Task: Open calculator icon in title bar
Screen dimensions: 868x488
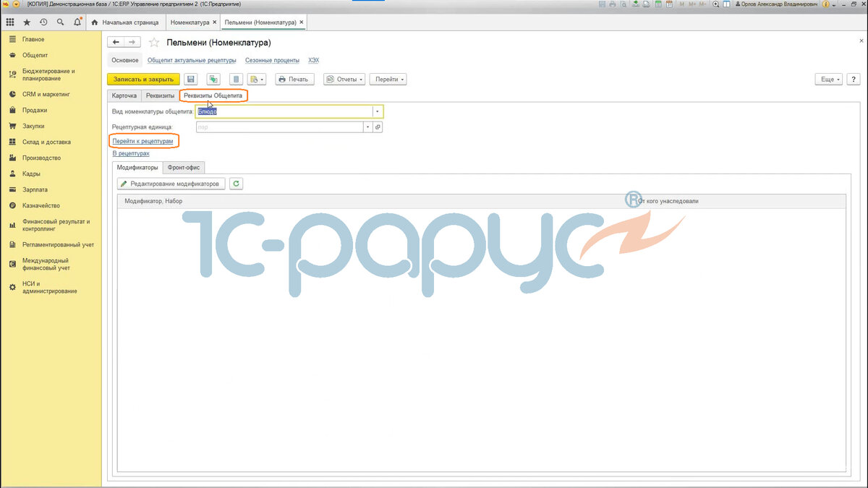Action: (658, 4)
